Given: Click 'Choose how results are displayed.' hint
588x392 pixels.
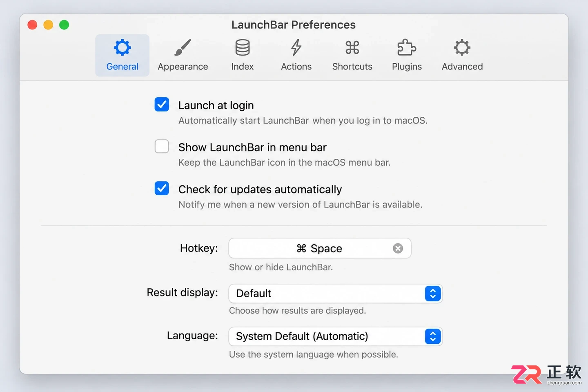Looking at the screenshot, I should click(x=297, y=311).
